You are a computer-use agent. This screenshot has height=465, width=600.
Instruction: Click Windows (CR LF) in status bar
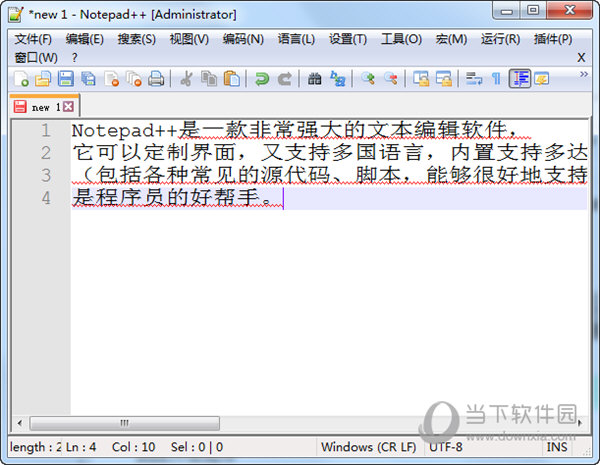coord(368,447)
